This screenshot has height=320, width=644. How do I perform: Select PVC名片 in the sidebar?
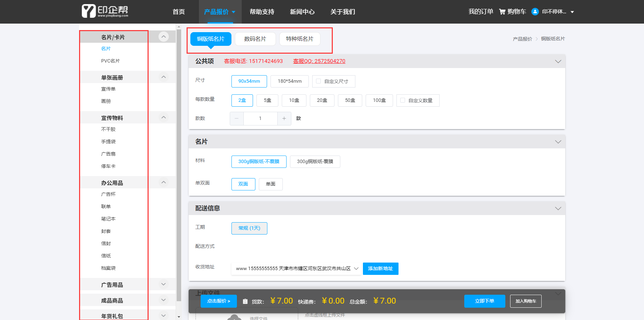[x=110, y=61]
